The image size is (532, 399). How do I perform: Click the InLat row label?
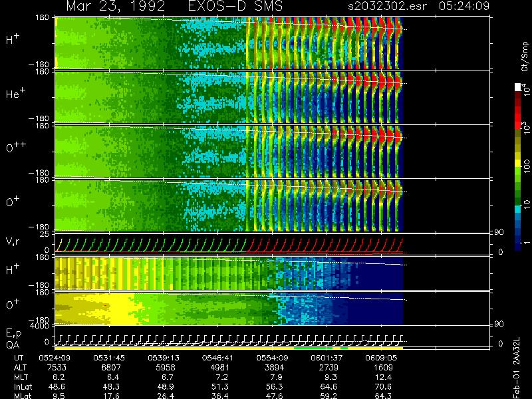[23, 386]
